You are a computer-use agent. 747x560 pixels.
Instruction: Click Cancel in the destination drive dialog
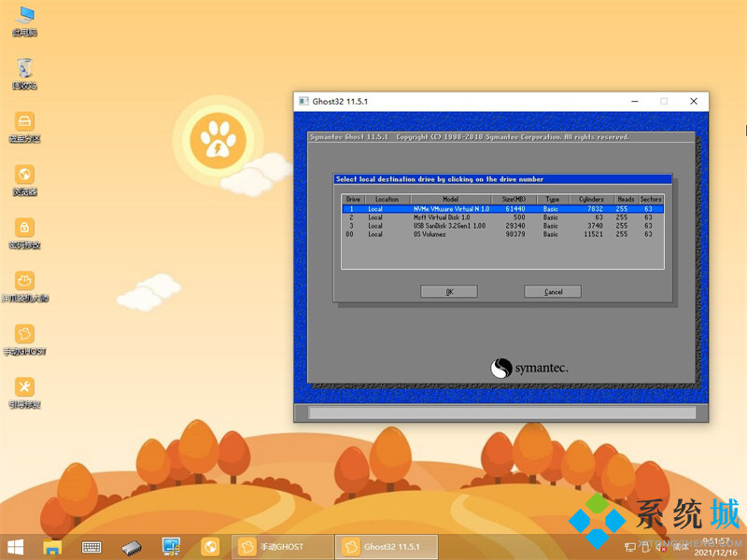point(553,291)
